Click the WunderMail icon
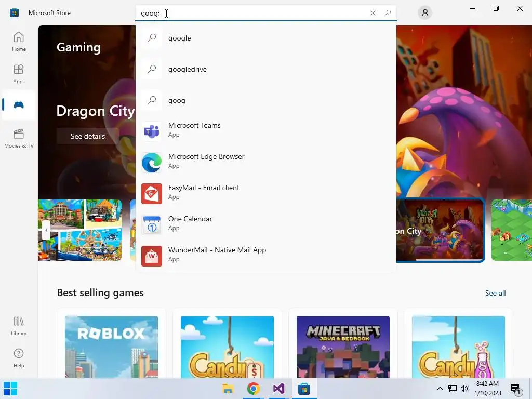The width and height of the screenshot is (532, 399). click(x=152, y=256)
